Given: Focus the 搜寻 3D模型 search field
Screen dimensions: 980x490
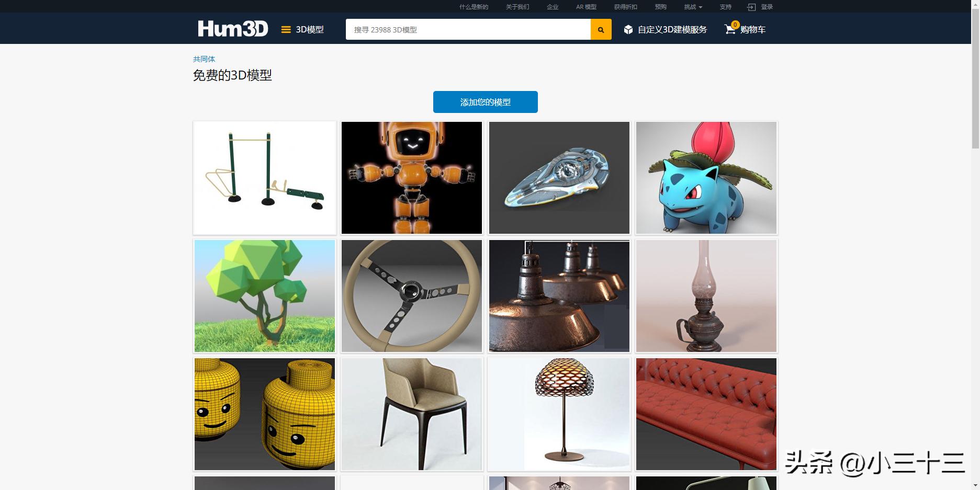Looking at the screenshot, I should (468, 29).
